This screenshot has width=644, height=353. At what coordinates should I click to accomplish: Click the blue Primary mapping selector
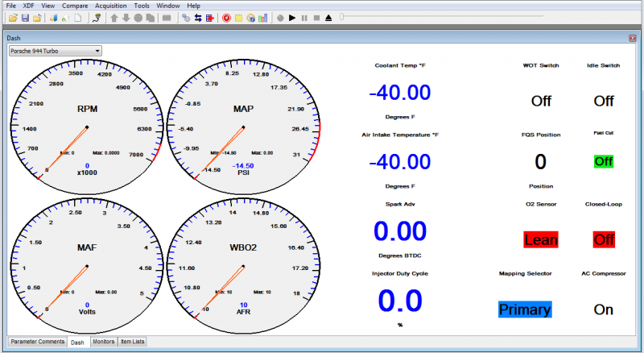525,309
